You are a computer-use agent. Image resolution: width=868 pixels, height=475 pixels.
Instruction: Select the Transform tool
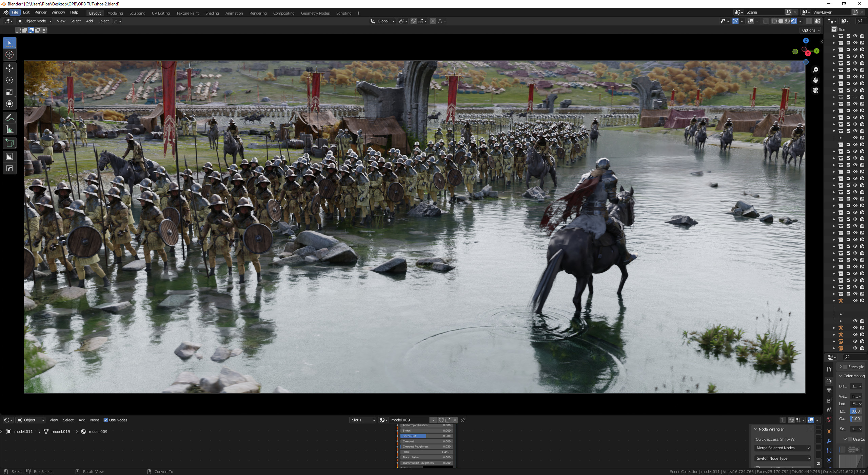coord(9,104)
